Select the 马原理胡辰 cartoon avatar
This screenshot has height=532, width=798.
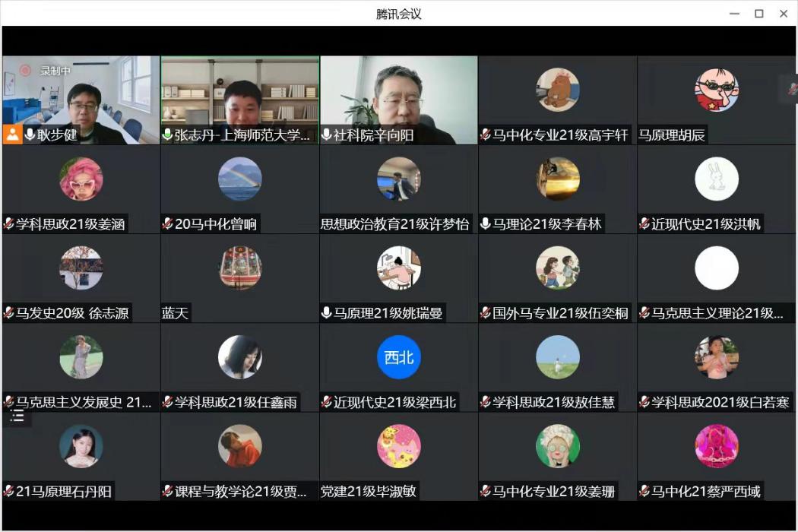click(717, 90)
